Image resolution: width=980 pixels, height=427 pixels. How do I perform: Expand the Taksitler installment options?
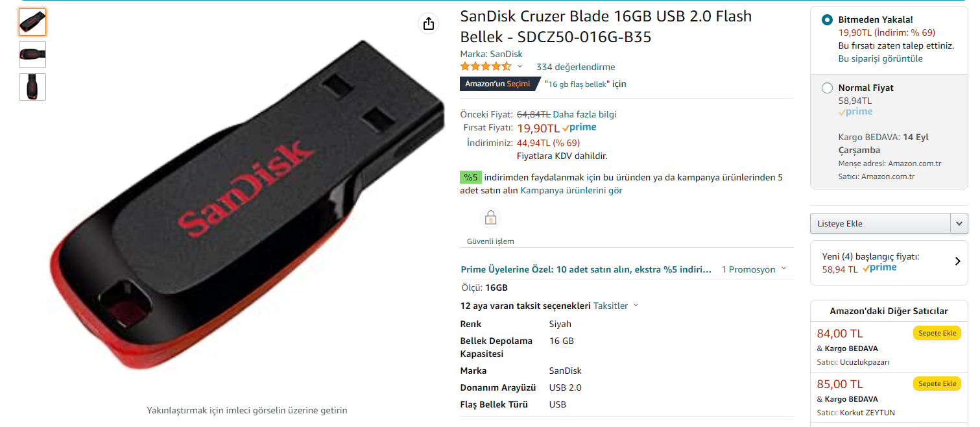coord(616,306)
